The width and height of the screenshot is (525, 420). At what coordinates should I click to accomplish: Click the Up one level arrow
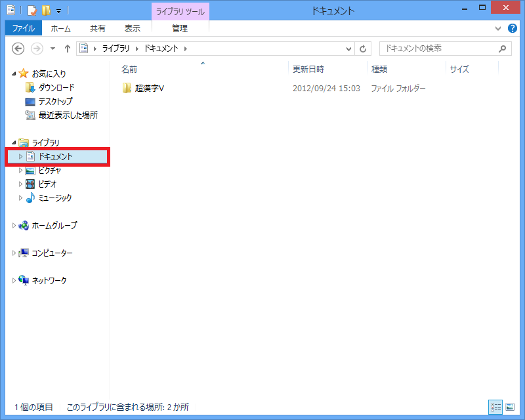[x=67, y=49]
